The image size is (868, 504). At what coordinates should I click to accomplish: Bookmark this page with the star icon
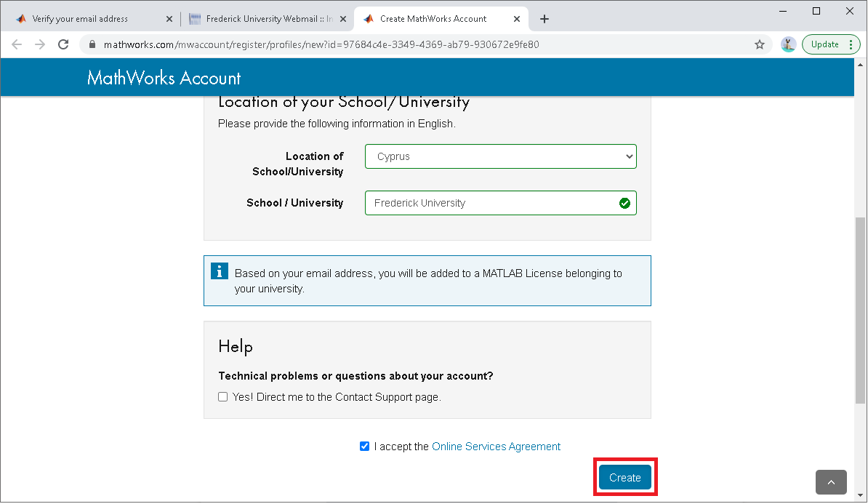pos(760,44)
